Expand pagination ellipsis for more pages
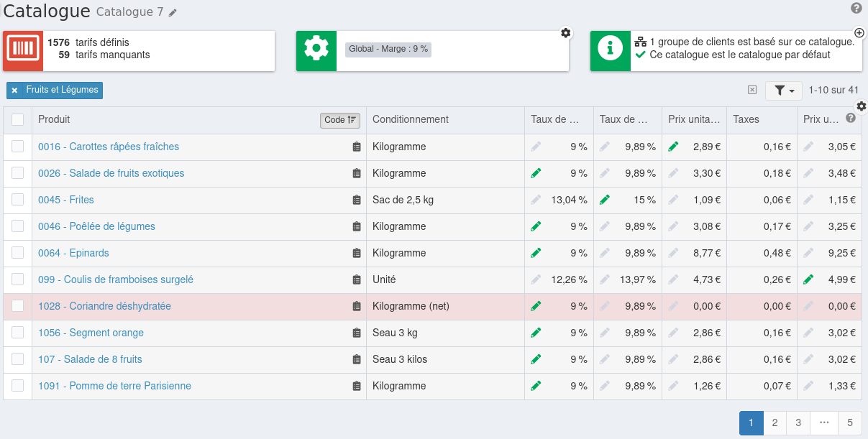The width and height of the screenshot is (868, 439). tap(824, 422)
